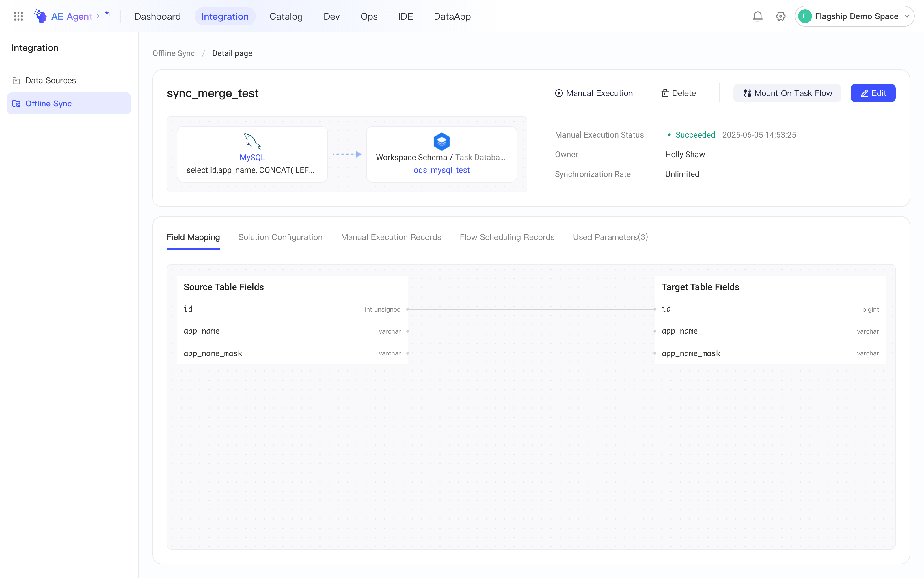Image resolution: width=924 pixels, height=578 pixels.
Task: Open the notifications bell
Action: (x=757, y=16)
